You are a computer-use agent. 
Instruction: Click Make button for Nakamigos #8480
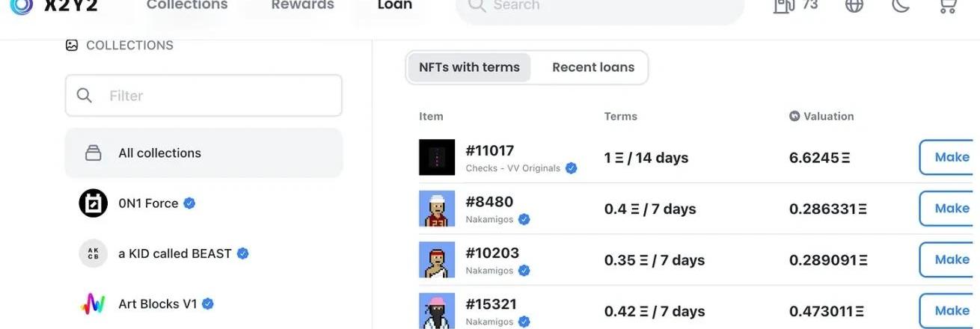(x=950, y=209)
